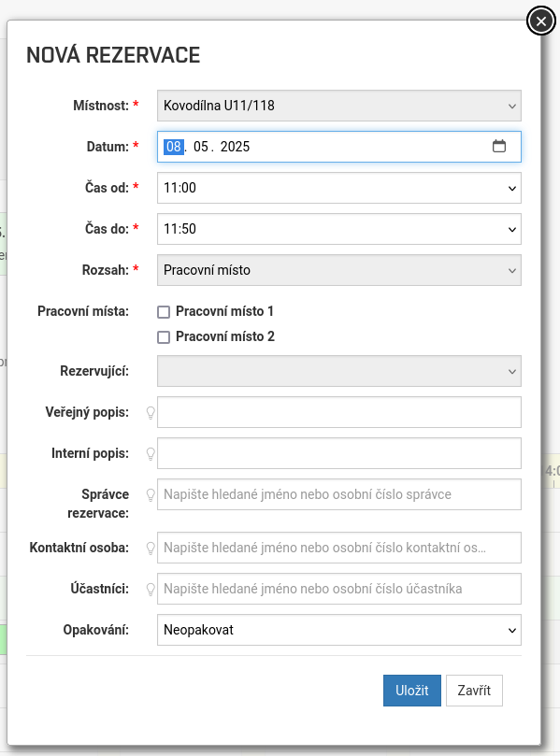Expand the Čas do dropdown
Viewport: 560px width, 756px height.
339,229
